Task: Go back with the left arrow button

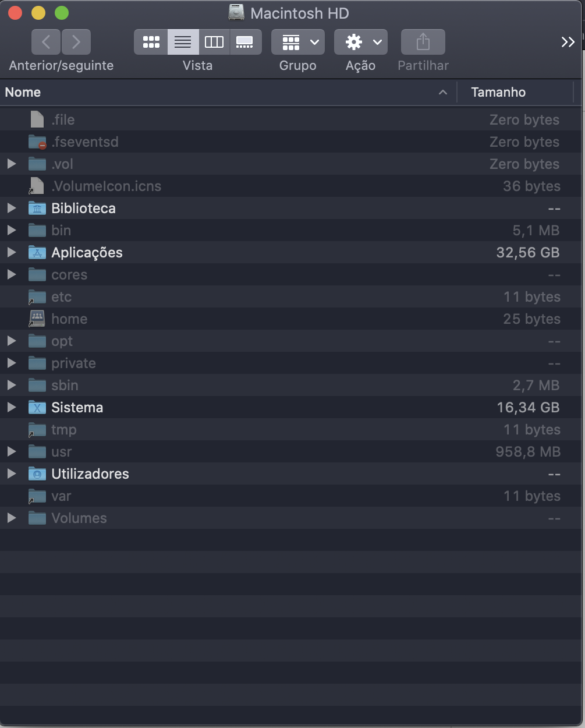Action: (46, 42)
